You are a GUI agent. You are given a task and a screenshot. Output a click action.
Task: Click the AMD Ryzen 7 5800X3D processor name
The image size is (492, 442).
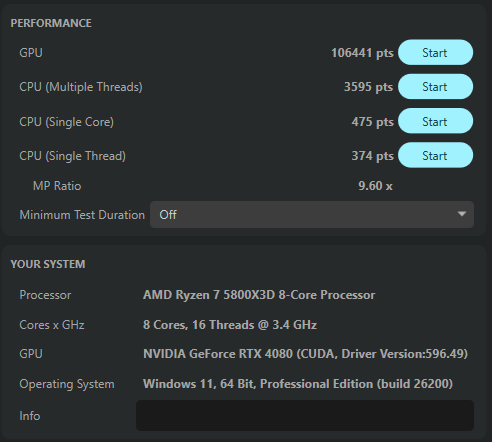click(259, 295)
